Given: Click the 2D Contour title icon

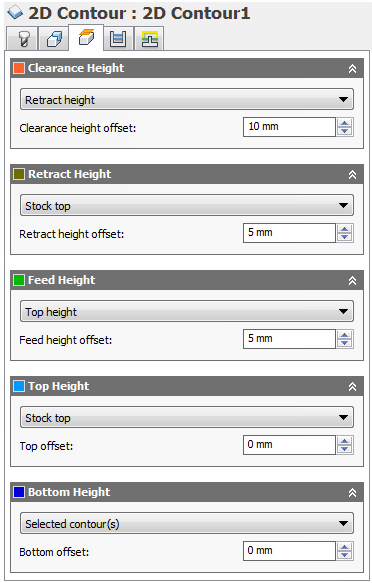Looking at the screenshot, I should [15, 13].
